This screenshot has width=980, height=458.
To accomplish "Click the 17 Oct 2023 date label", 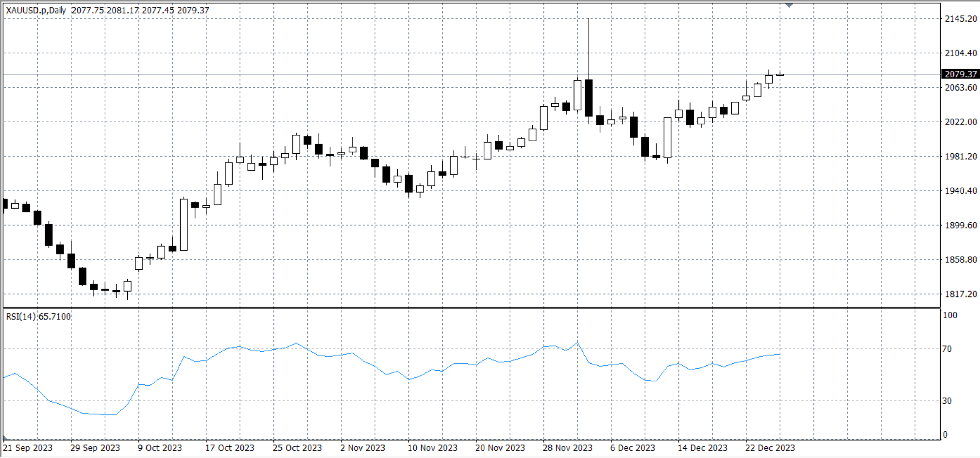I will tap(230, 448).
